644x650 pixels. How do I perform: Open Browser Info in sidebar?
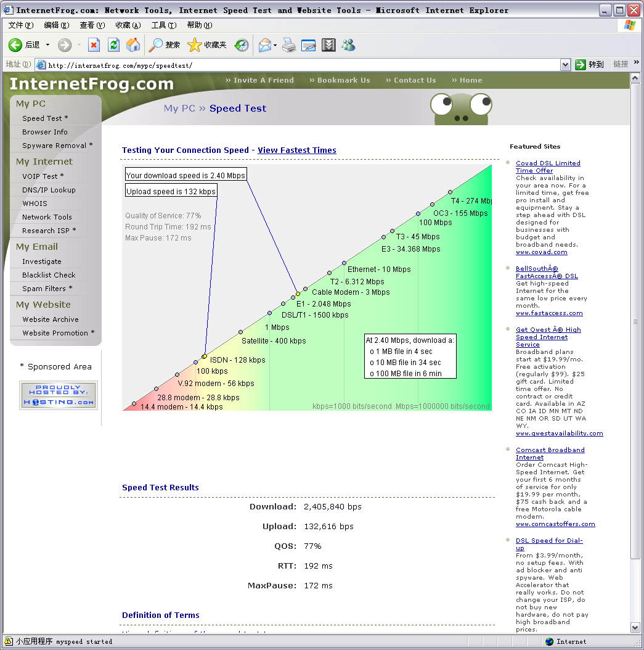click(x=45, y=132)
